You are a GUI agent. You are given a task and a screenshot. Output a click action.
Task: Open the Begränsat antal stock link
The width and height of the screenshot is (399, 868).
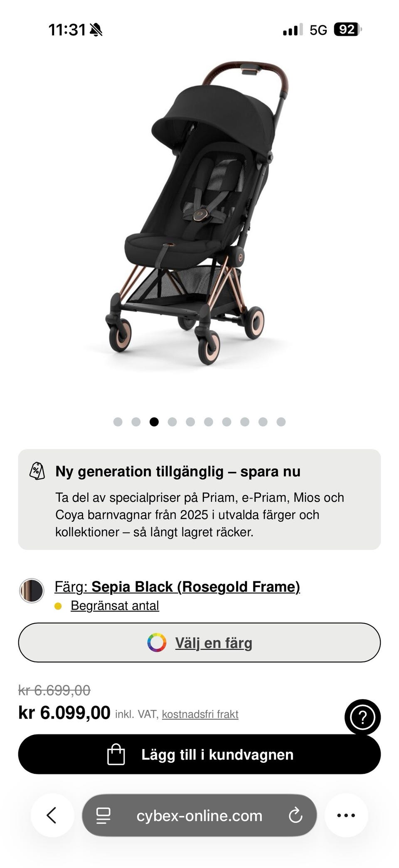pos(115,605)
